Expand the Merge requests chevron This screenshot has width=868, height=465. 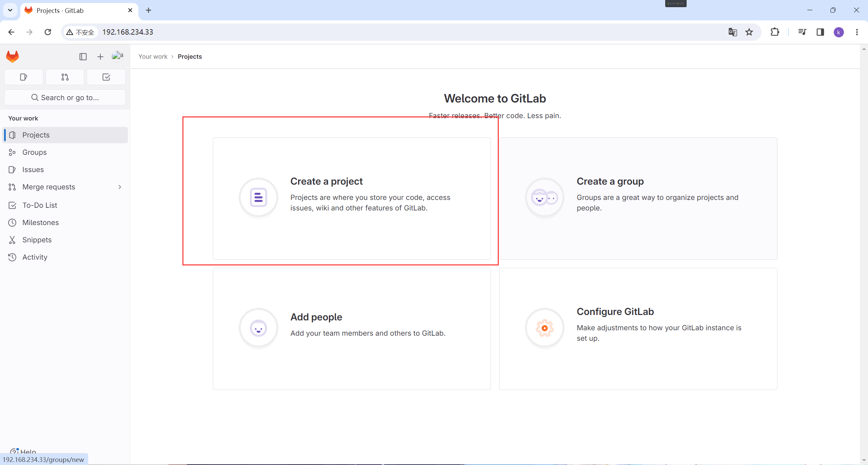(x=120, y=187)
